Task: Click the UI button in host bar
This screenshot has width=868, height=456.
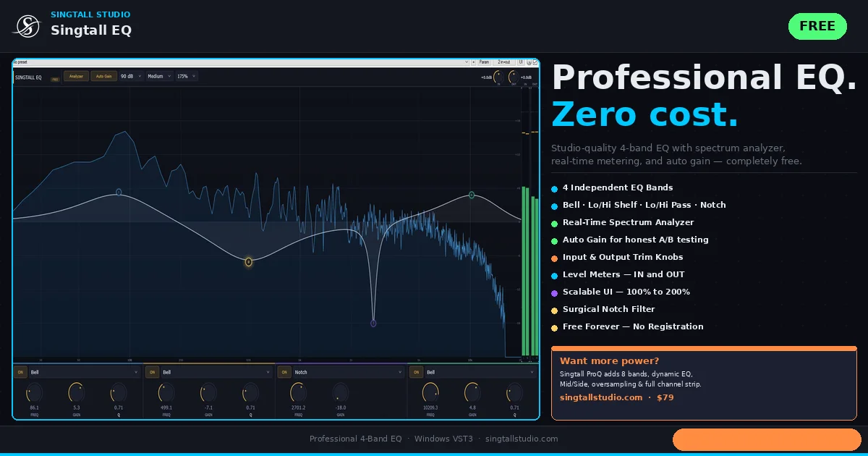Action: click(x=521, y=62)
